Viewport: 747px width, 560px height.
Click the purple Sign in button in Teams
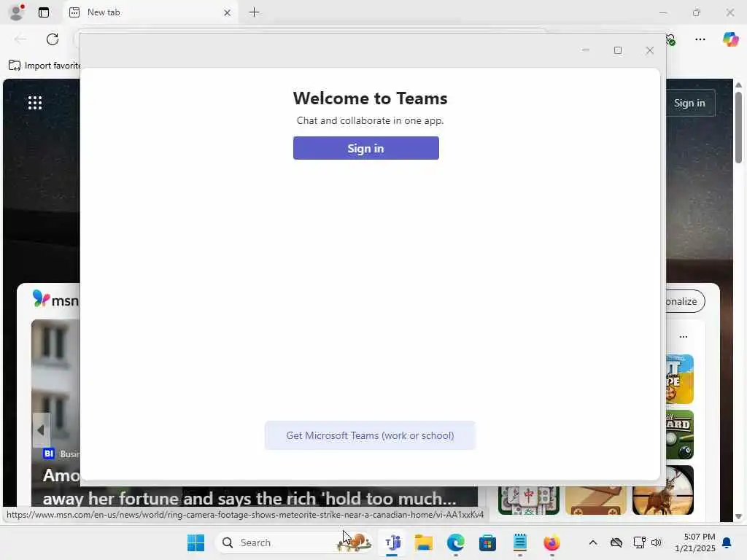pos(366,148)
